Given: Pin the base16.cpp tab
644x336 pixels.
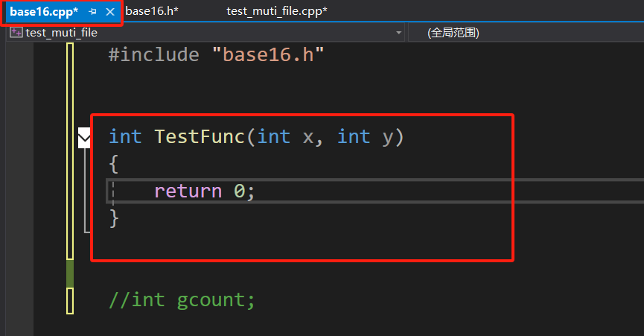Looking at the screenshot, I should 92,12.
